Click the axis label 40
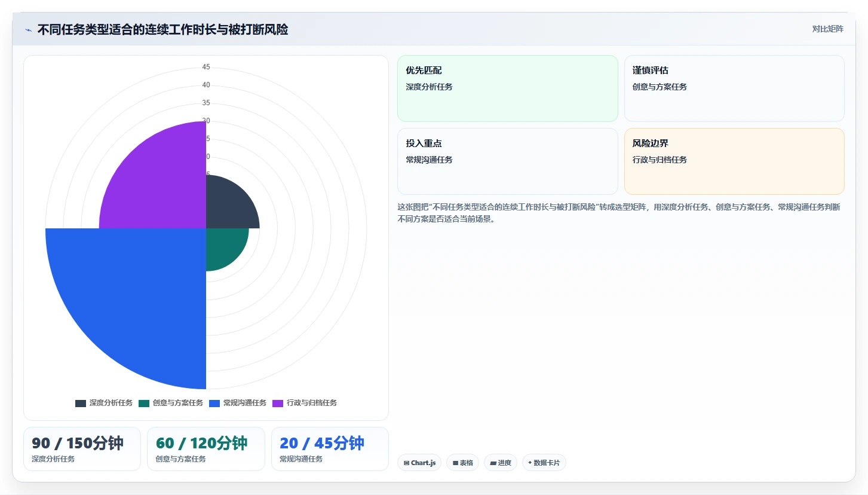The width and height of the screenshot is (868, 495). (206, 85)
